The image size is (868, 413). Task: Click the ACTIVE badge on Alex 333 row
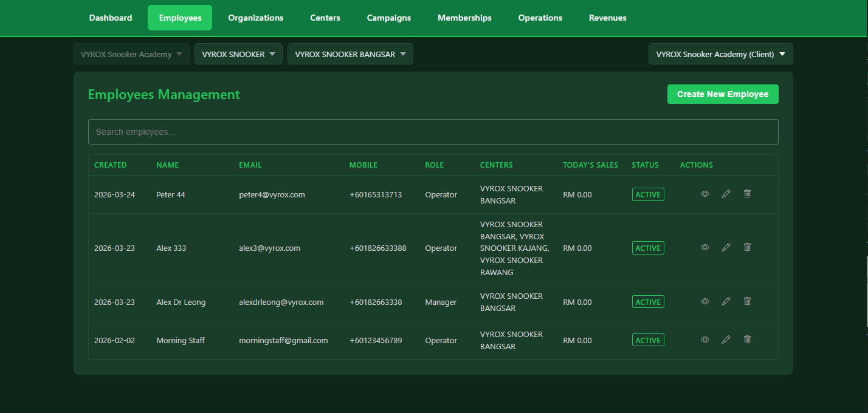point(648,248)
